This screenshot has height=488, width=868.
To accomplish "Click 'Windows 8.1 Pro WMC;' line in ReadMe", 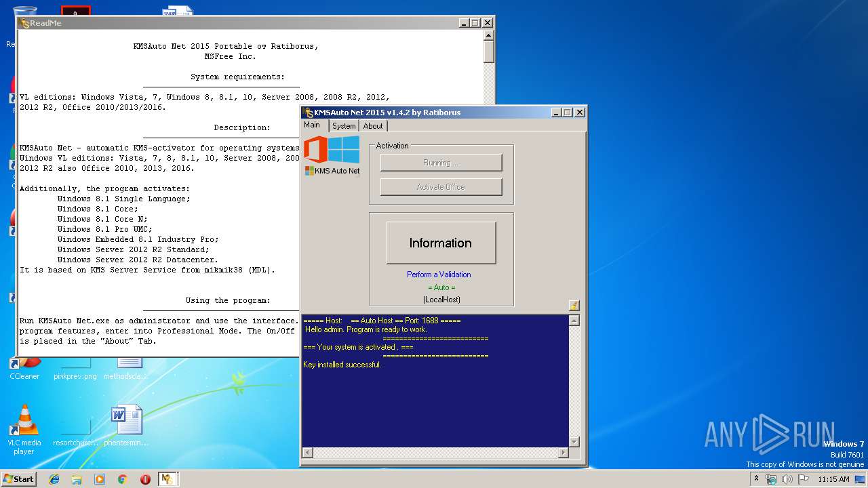I will [104, 229].
